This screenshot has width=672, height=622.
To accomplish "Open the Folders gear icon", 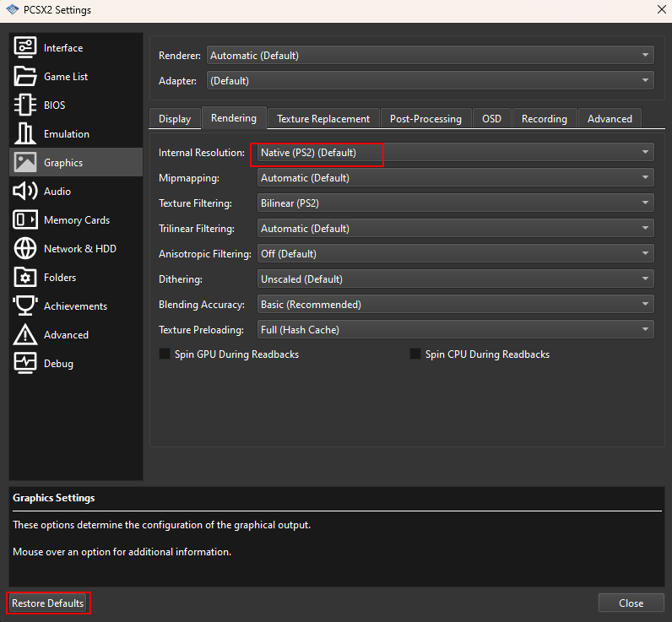I will pos(25,277).
